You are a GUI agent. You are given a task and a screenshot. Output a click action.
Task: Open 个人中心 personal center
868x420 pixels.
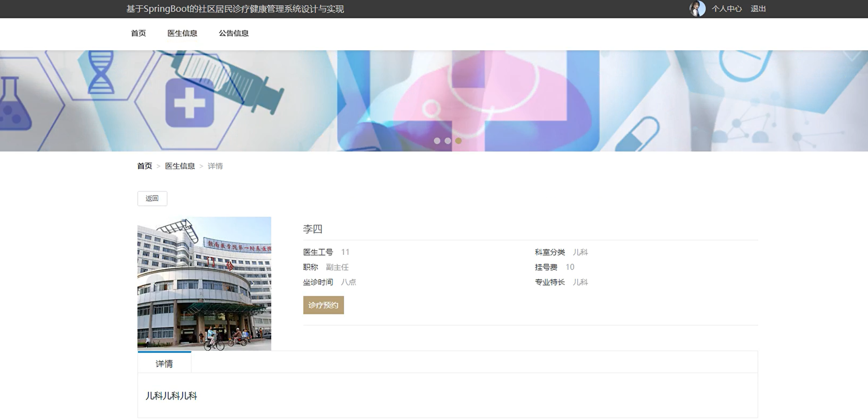pyautogui.click(x=726, y=9)
